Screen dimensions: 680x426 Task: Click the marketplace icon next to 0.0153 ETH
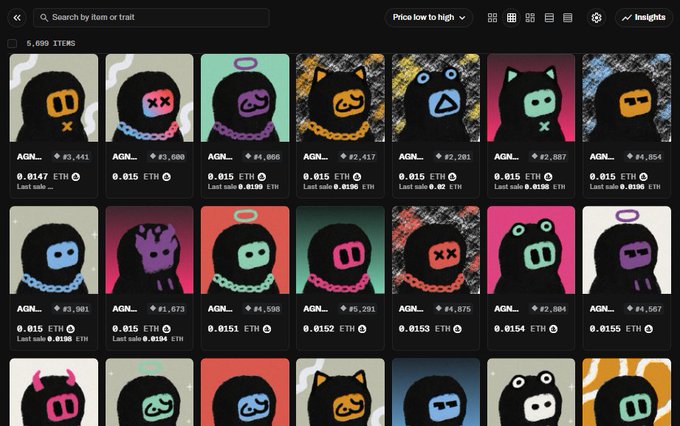[458, 329]
